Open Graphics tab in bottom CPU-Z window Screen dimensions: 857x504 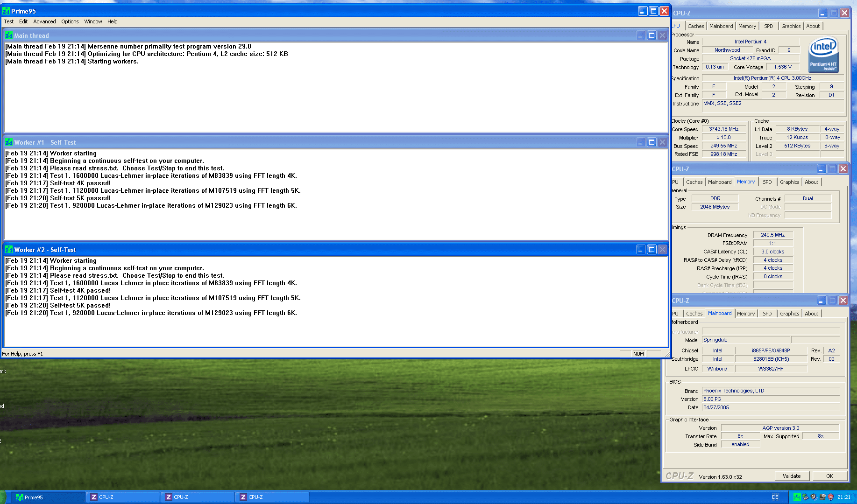789,314
